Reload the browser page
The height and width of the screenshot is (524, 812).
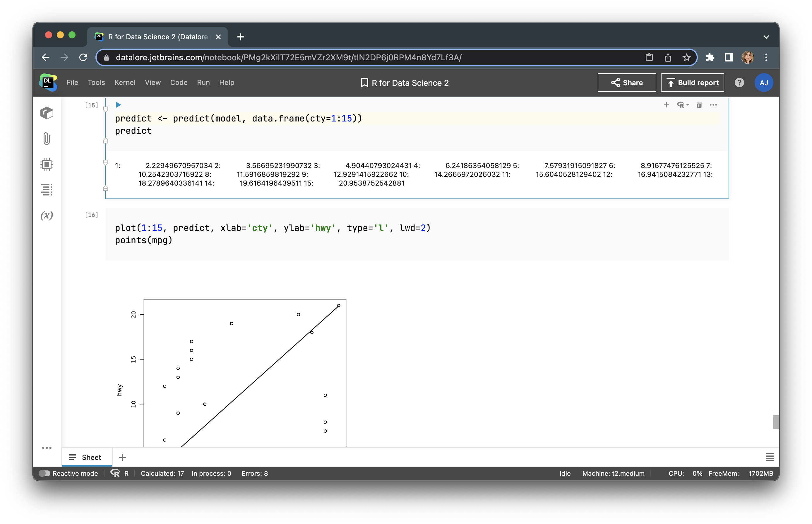pyautogui.click(x=83, y=57)
